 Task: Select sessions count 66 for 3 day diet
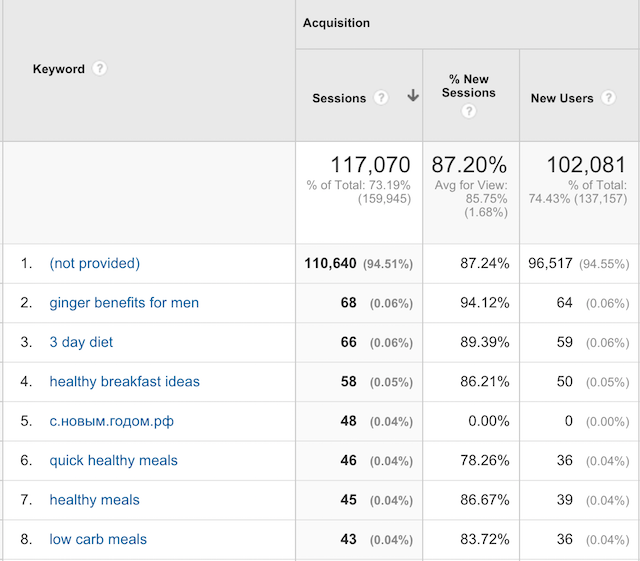pyautogui.click(x=349, y=342)
